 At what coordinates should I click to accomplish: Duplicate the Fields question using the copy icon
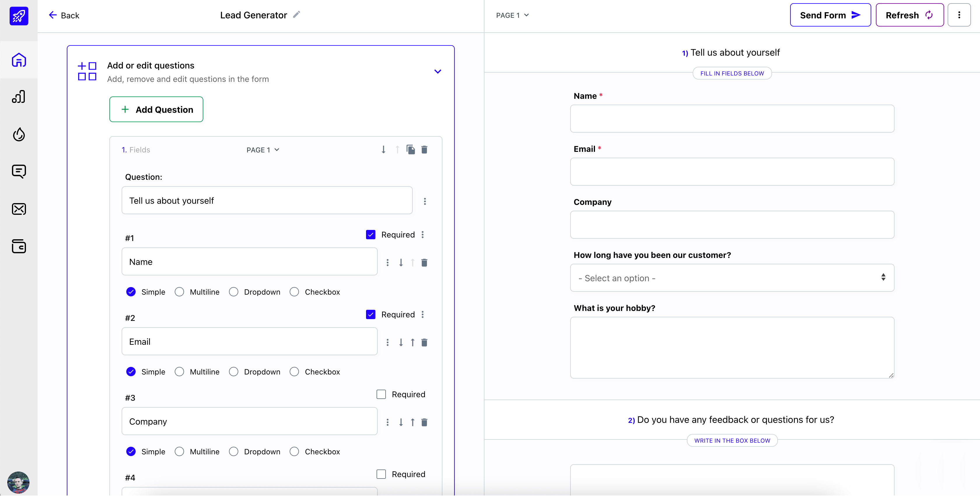411,149
